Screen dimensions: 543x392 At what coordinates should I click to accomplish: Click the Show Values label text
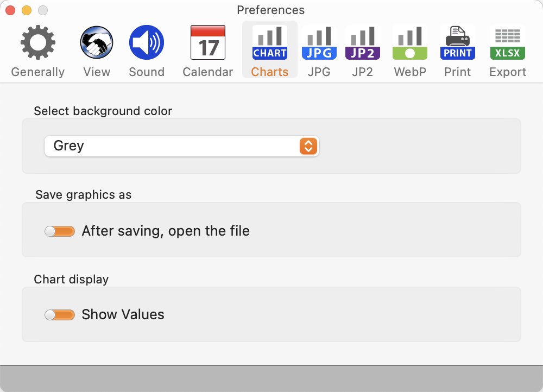(123, 314)
